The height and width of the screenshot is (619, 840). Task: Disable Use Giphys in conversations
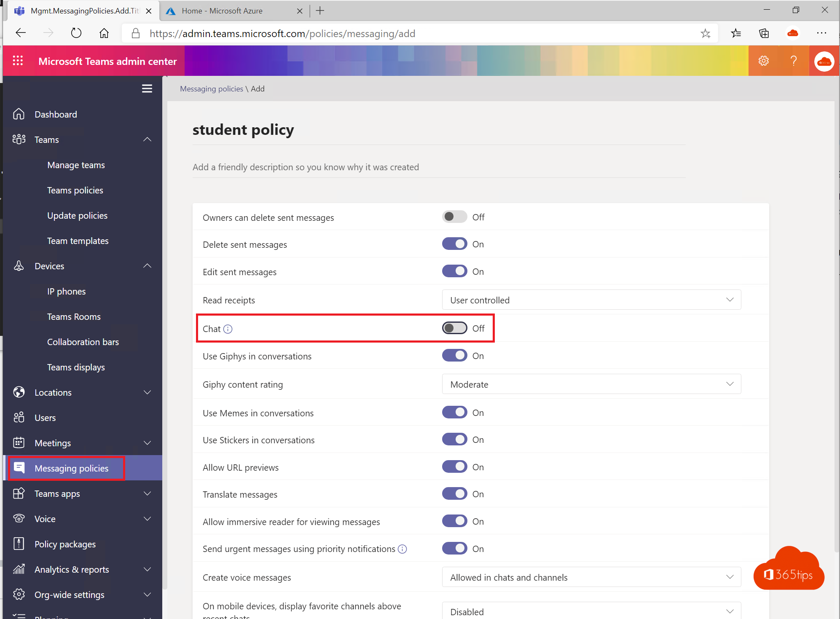[x=454, y=355]
